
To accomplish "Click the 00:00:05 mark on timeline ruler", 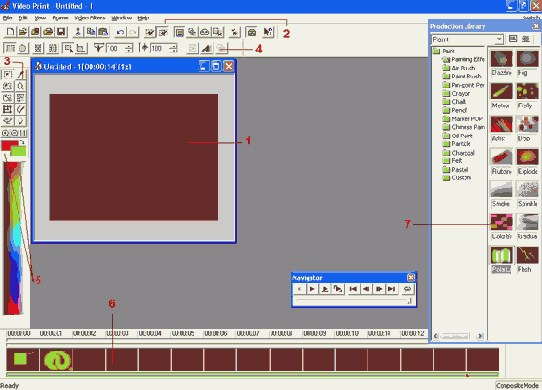I will click(183, 334).
